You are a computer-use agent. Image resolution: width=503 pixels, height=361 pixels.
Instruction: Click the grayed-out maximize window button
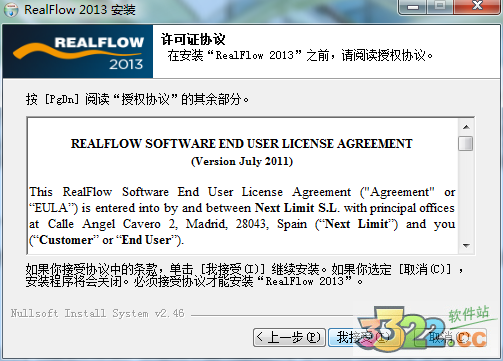(x=440, y=6)
